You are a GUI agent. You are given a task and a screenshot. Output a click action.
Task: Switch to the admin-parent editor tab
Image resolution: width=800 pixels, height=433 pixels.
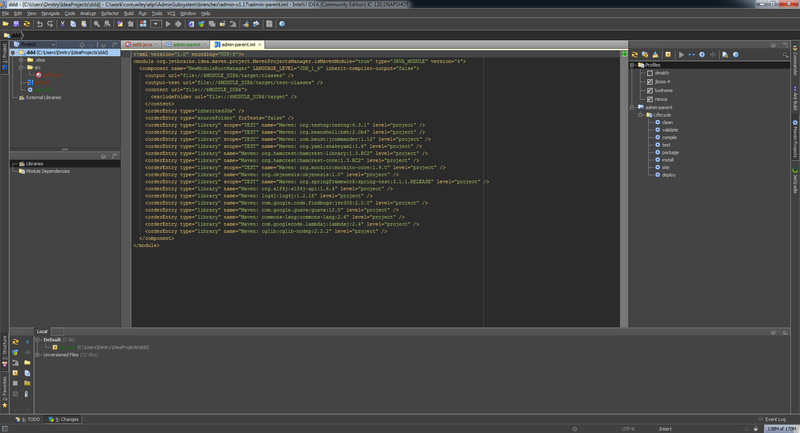pyautogui.click(x=186, y=45)
